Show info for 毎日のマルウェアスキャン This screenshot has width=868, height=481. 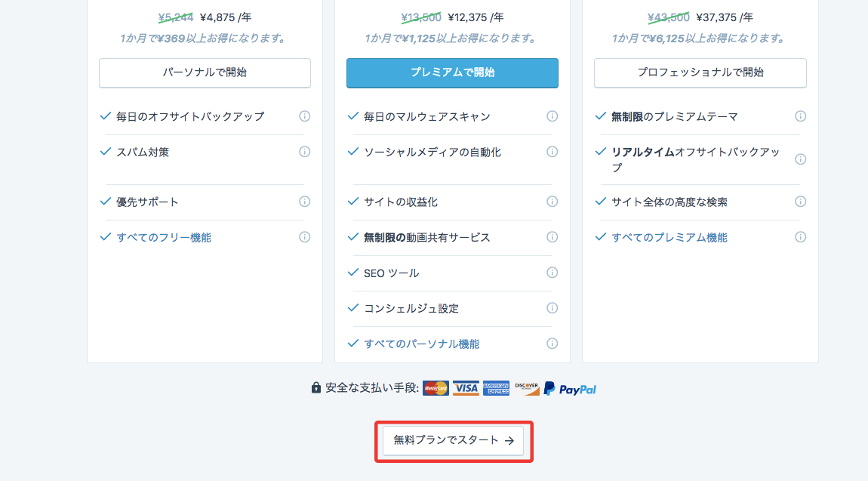pos(553,116)
